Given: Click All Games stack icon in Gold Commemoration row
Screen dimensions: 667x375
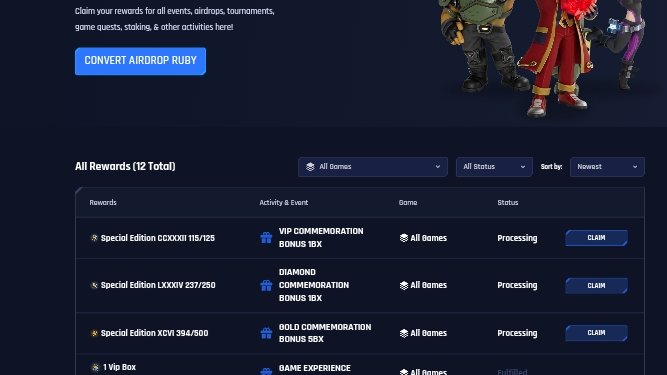Looking at the screenshot, I should [x=404, y=333].
